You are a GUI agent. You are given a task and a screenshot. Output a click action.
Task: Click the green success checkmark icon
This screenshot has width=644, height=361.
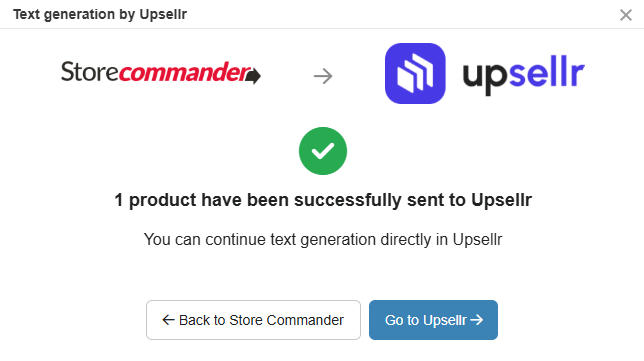(323, 151)
